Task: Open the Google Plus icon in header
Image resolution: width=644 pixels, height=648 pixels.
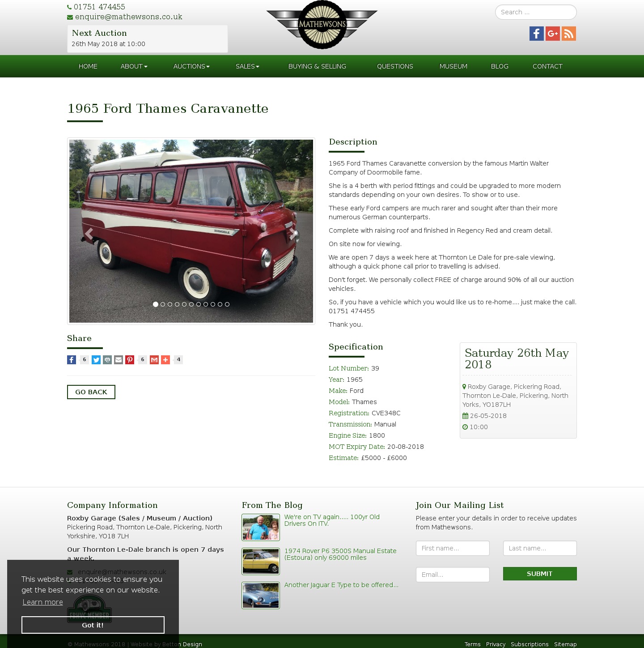Action: (x=553, y=34)
